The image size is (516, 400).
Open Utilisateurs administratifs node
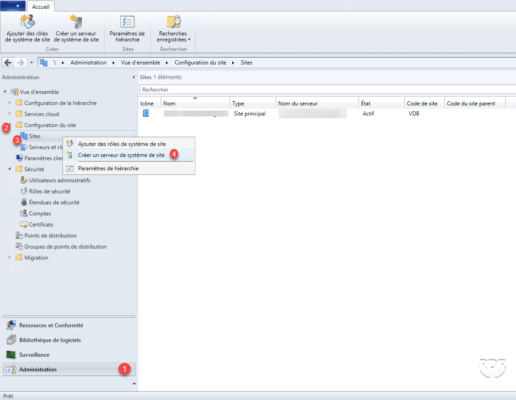(x=55, y=180)
